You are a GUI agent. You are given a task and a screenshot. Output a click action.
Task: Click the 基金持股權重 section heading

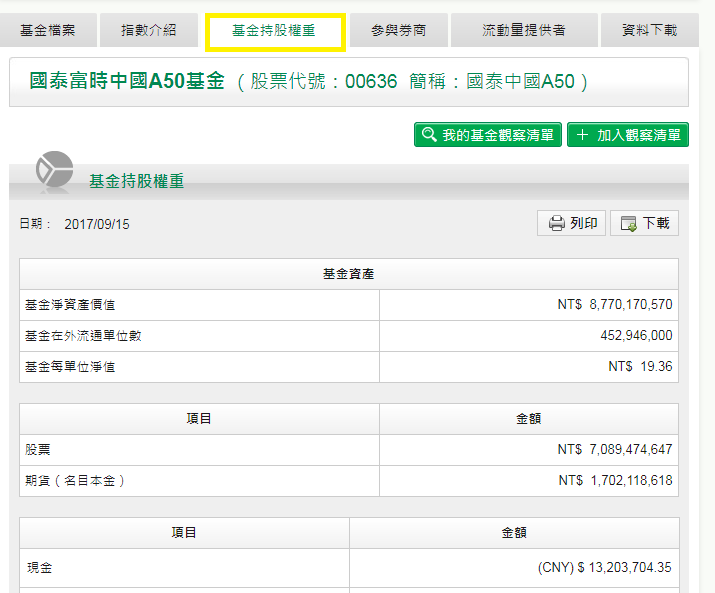(x=136, y=182)
